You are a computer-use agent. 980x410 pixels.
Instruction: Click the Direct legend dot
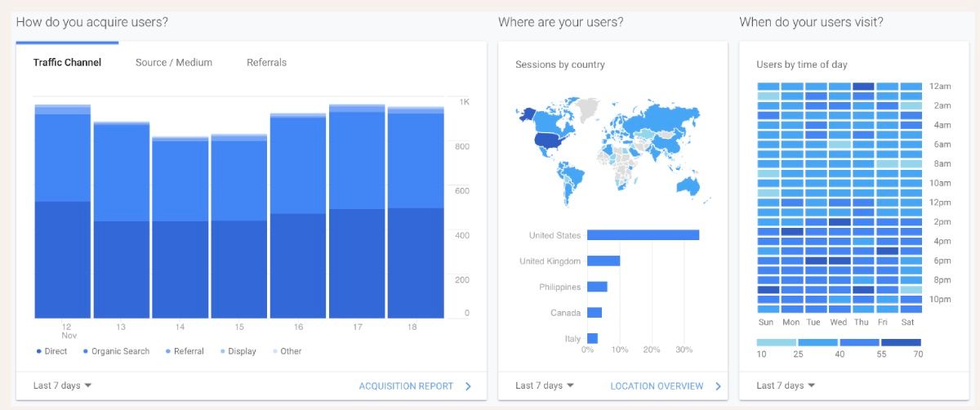coord(39,351)
